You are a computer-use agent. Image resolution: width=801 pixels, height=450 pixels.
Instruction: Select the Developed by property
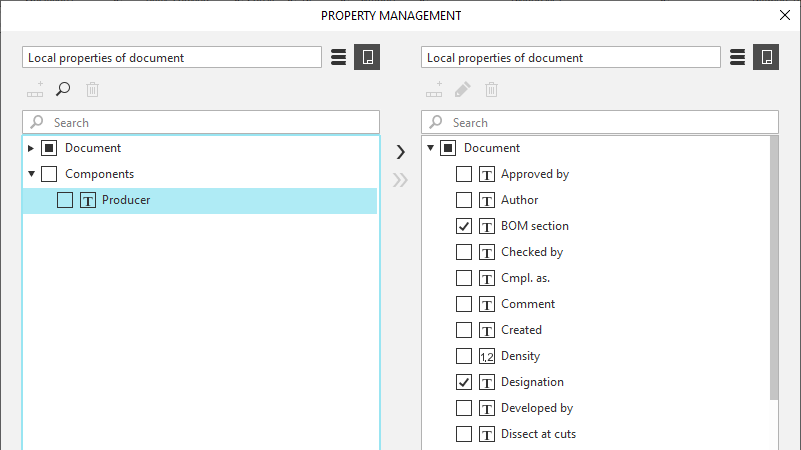coord(536,408)
